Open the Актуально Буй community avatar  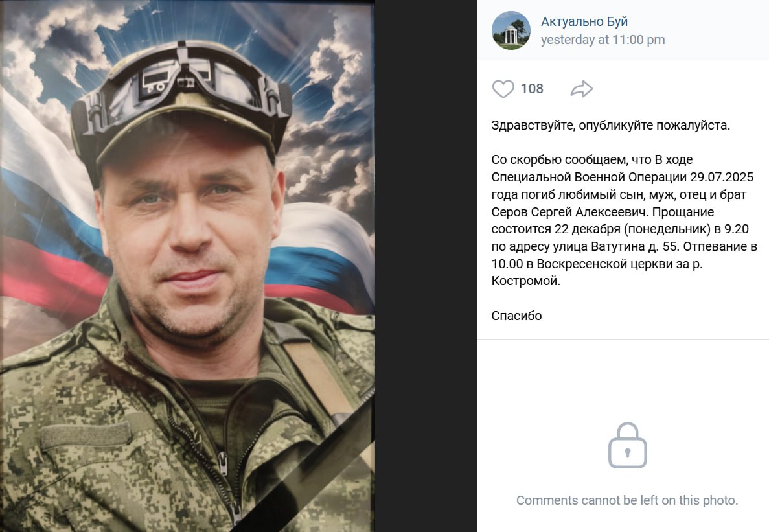[x=511, y=30]
